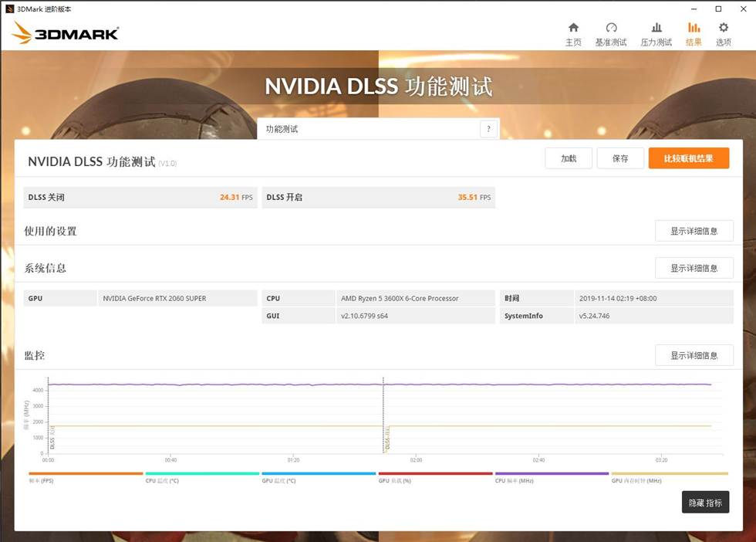Expand 使用的设置 with 显示详细信息
756x542 pixels.
(694, 231)
